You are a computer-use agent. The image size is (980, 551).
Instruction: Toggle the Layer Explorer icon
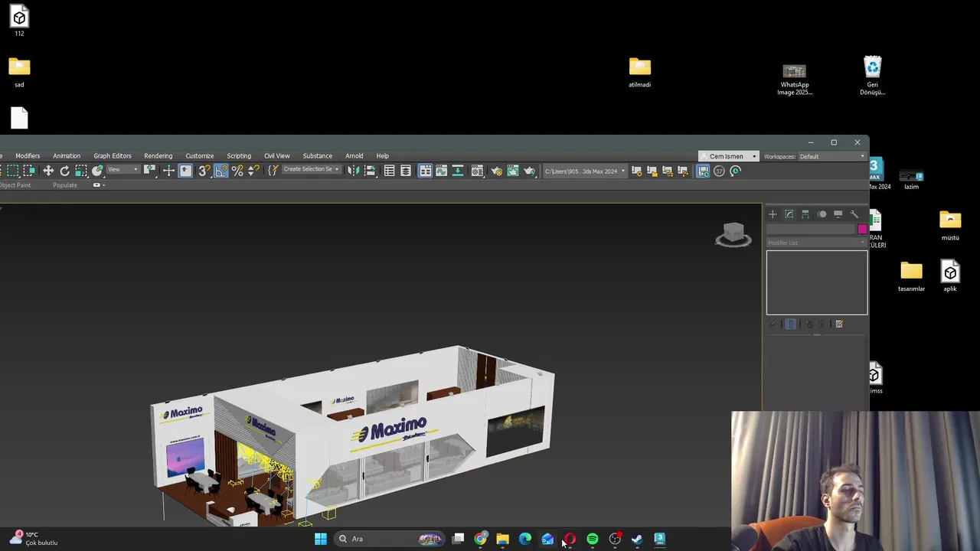pos(406,171)
